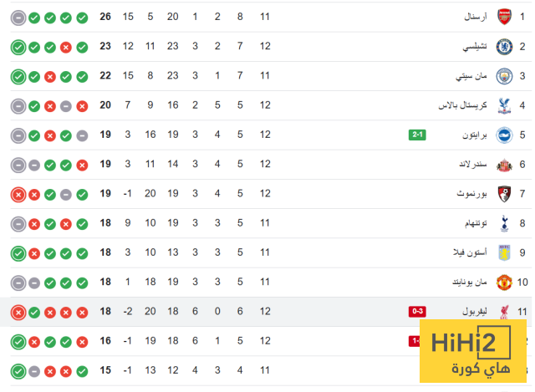Click the Tottenham club crest
Viewport: 535px width, 392px height.
point(504,223)
